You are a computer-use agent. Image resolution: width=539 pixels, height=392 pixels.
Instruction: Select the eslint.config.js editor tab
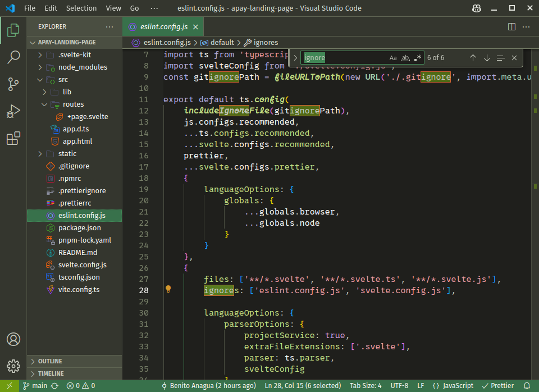pyautogui.click(x=163, y=27)
